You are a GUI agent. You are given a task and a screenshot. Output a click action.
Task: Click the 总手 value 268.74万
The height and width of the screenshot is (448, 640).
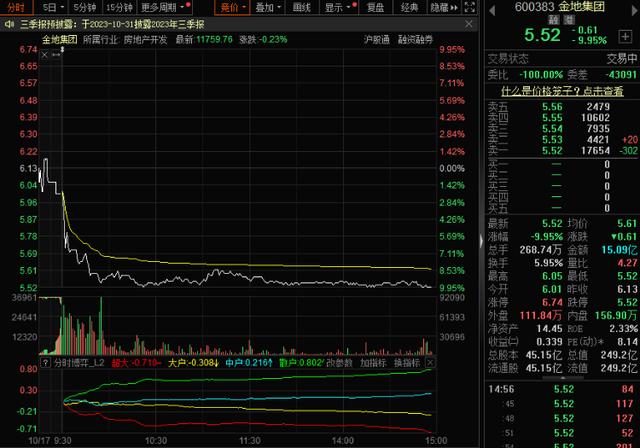point(541,250)
